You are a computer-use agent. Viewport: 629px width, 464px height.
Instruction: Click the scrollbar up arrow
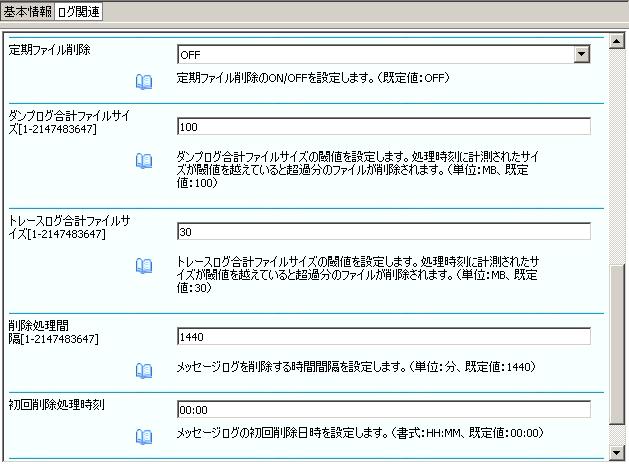click(616, 41)
